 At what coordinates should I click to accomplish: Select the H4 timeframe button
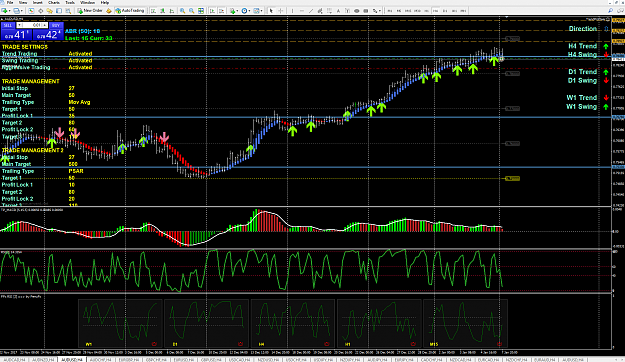[x=436, y=11]
